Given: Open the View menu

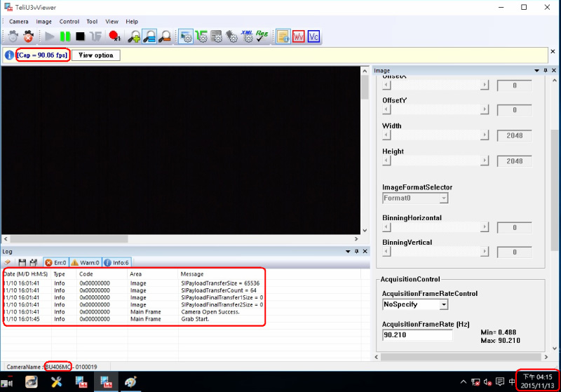Looking at the screenshot, I should tap(111, 22).
